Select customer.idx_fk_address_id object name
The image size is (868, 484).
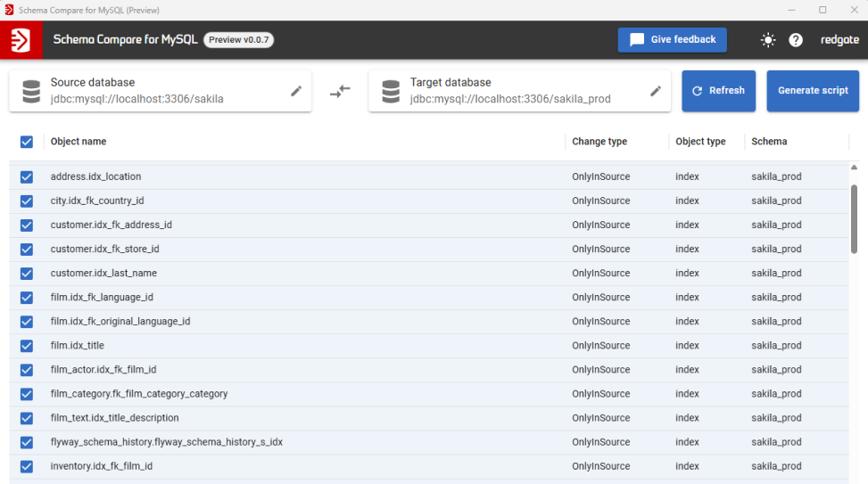click(x=112, y=226)
